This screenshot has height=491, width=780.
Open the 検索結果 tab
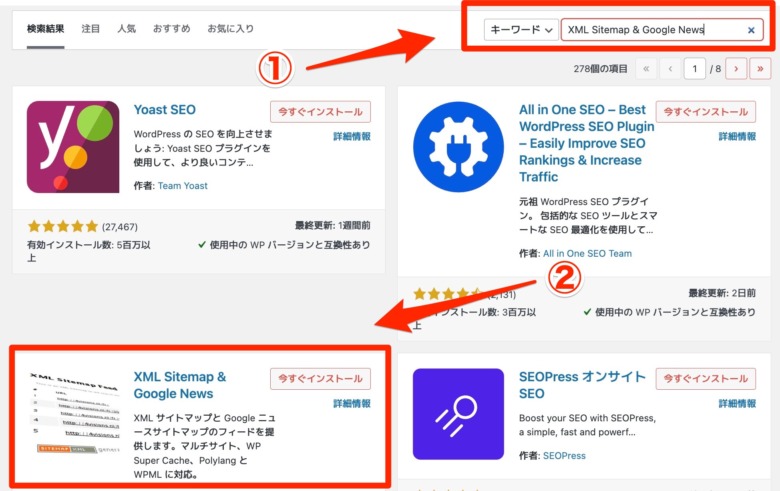click(45, 29)
